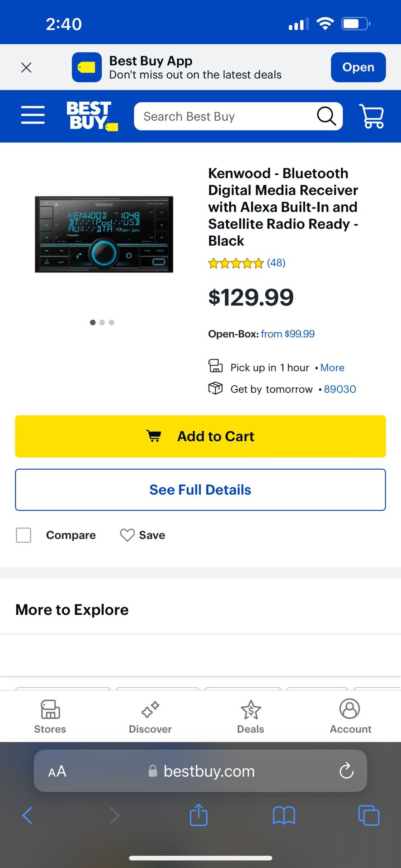This screenshot has height=868, width=401.
Task: Focus the Search Best Buy field
Action: tap(226, 117)
